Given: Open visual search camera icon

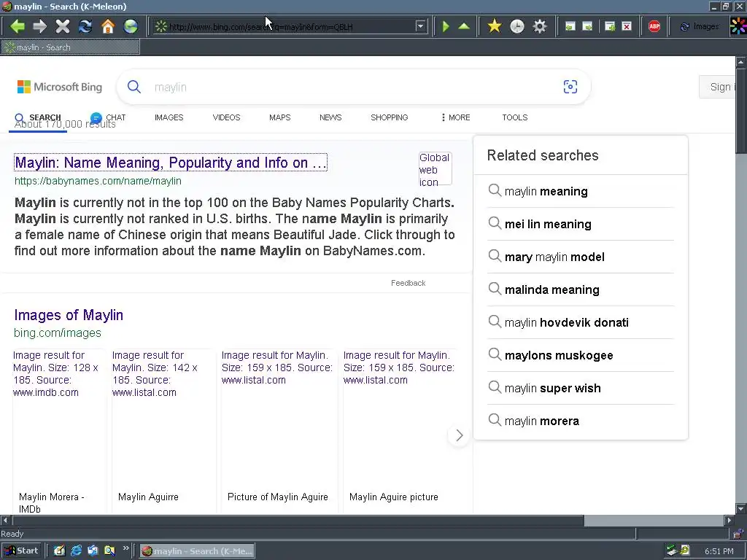Looking at the screenshot, I should tap(570, 87).
